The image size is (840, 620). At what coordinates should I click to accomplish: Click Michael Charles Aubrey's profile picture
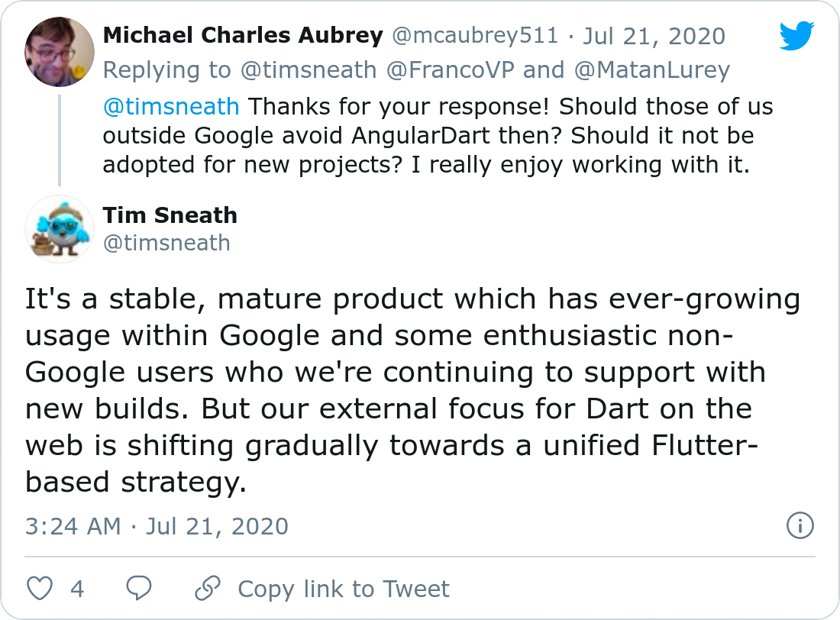60,53
